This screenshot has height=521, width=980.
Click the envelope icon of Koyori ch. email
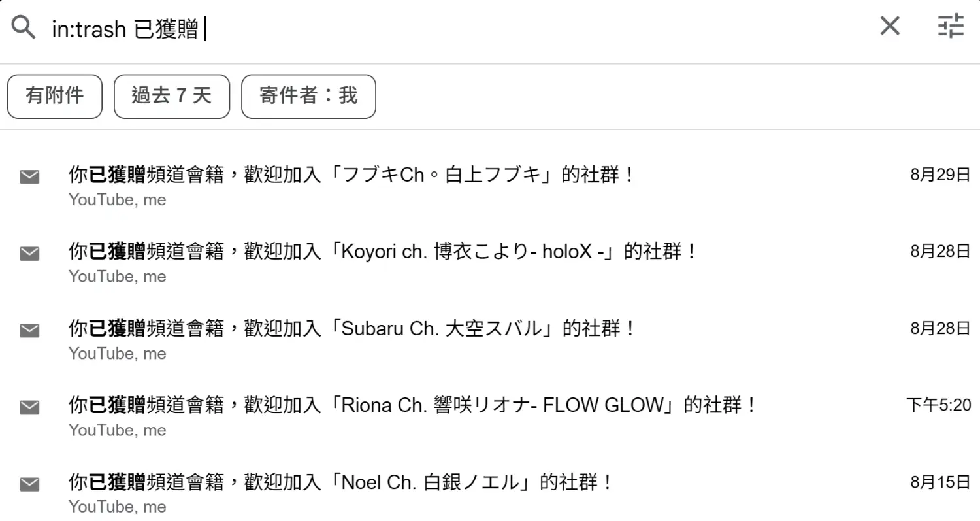tap(29, 254)
